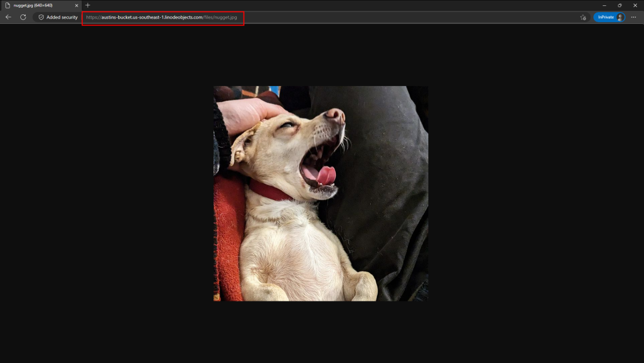Image resolution: width=644 pixels, height=363 pixels.
Task: Close the nugget.jpg tab
Action: (x=76, y=5)
